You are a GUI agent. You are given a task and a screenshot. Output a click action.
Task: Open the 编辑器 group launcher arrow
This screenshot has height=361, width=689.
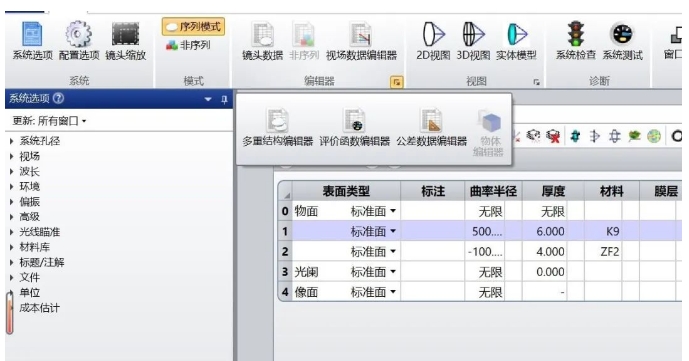click(x=397, y=82)
